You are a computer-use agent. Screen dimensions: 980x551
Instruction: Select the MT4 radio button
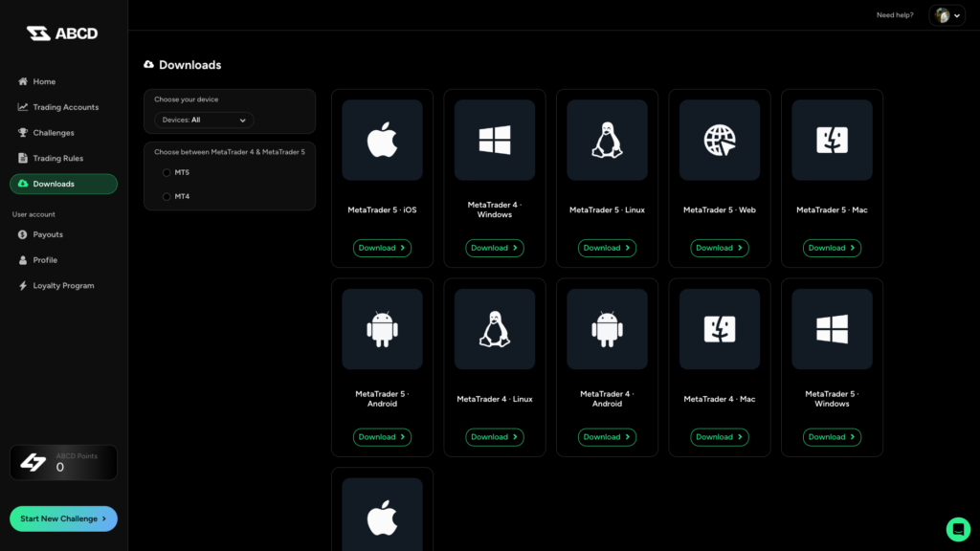[x=167, y=196]
